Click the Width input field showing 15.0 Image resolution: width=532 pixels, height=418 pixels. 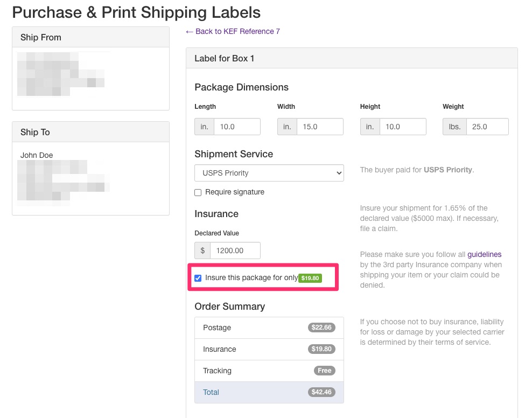pos(320,127)
